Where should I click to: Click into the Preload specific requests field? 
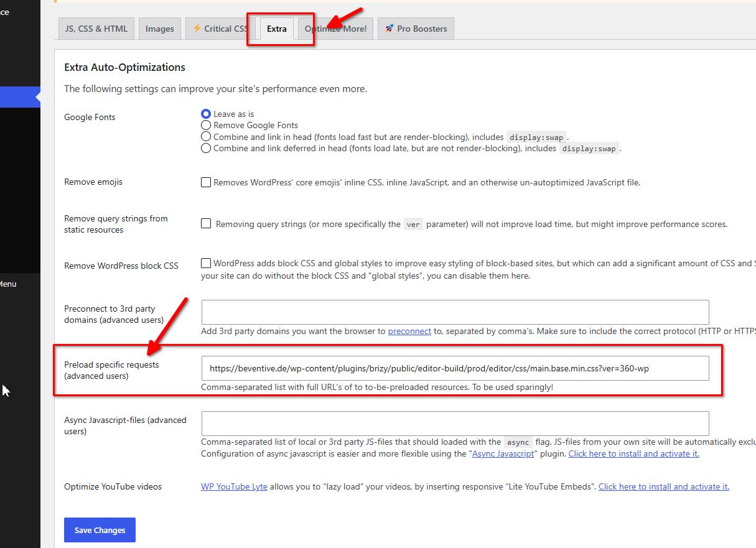click(455, 368)
